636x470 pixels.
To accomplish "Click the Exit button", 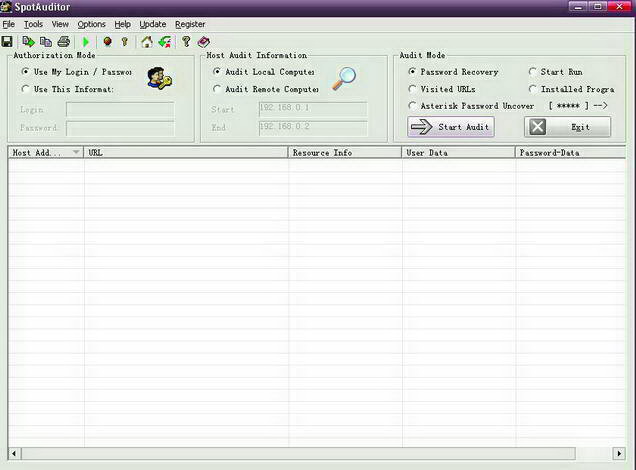I will click(567, 127).
